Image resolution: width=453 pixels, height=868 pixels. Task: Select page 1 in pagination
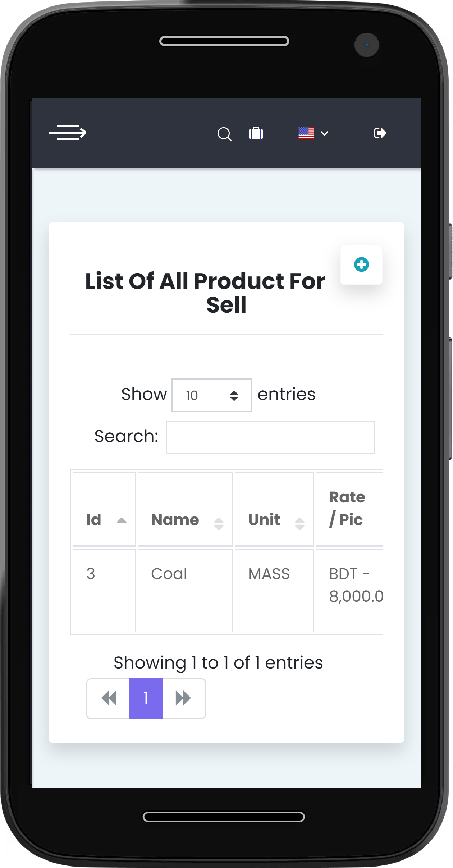coord(146,698)
